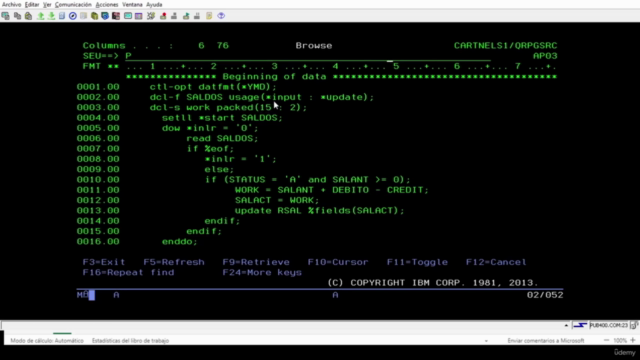Click the 'setll *start SALDOS;' line
640x360 pixels.
[x=222, y=118]
